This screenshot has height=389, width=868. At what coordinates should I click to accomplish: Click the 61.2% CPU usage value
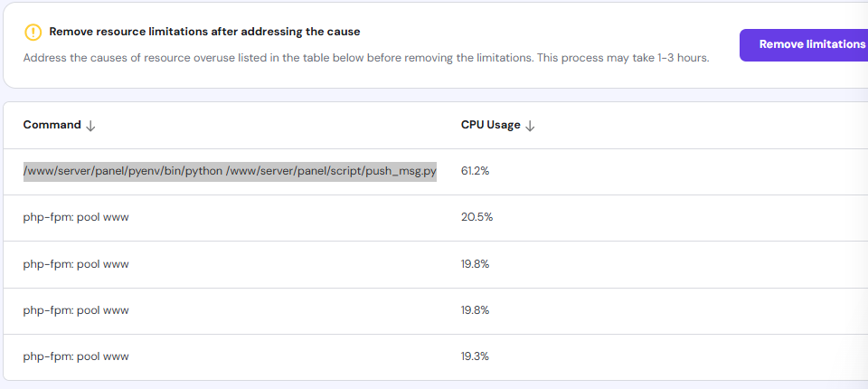[476, 171]
